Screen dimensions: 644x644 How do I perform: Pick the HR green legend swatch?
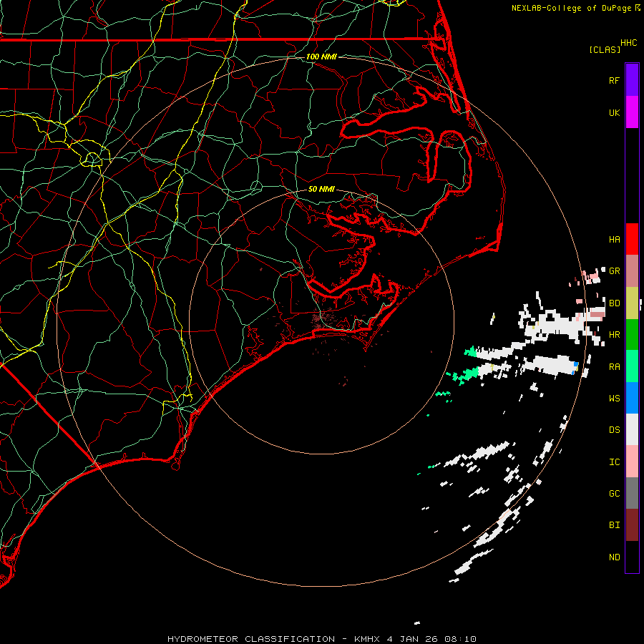coord(632,334)
